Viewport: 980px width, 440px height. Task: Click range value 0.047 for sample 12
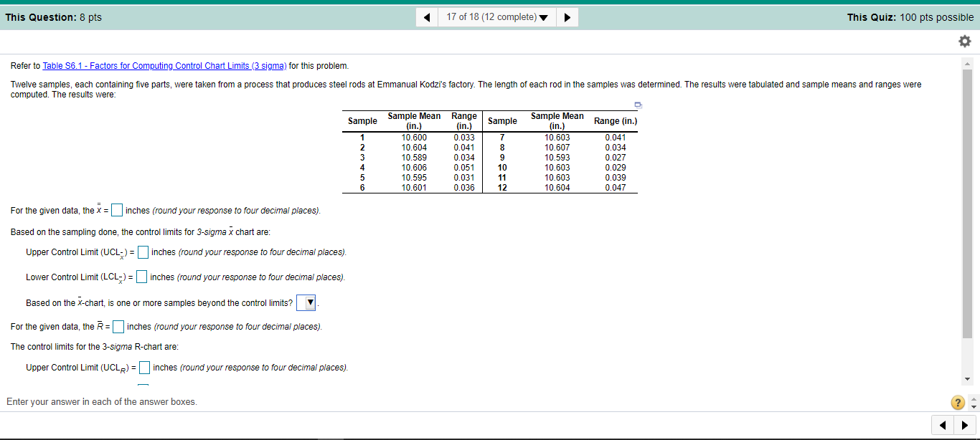pyautogui.click(x=616, y=188)
